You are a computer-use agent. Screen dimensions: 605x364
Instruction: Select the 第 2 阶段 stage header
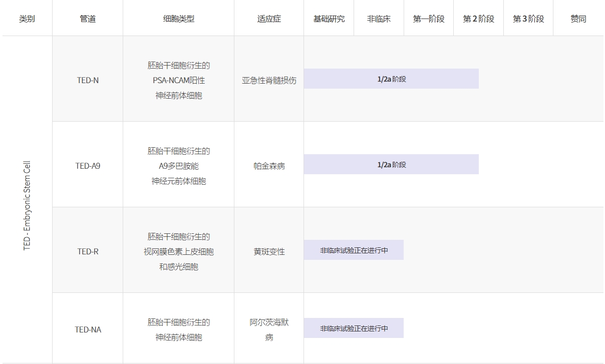click(478, 19)
